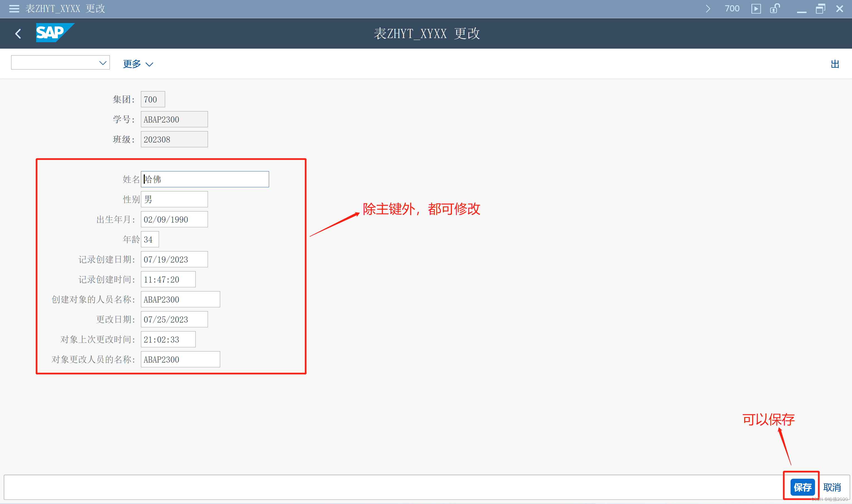Viewport: 852px width, 504px height.
Task: Close the SAP window
Action: click(839, 9)
